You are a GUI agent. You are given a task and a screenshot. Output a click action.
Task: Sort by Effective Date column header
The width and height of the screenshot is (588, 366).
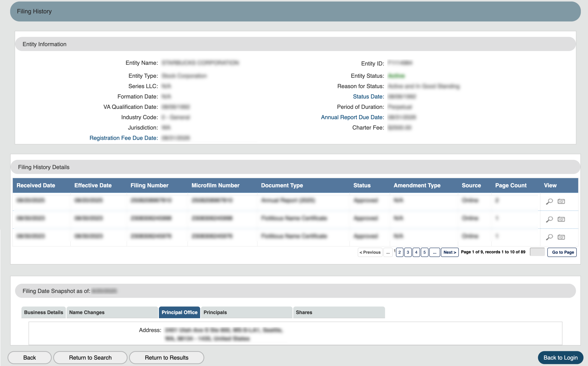click(x=93, y=186)
